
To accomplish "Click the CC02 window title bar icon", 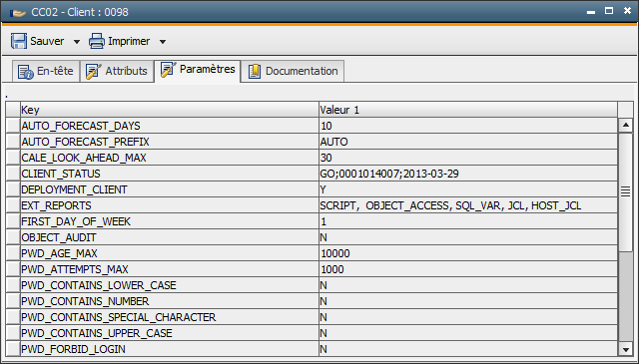I will coord(18,13).
